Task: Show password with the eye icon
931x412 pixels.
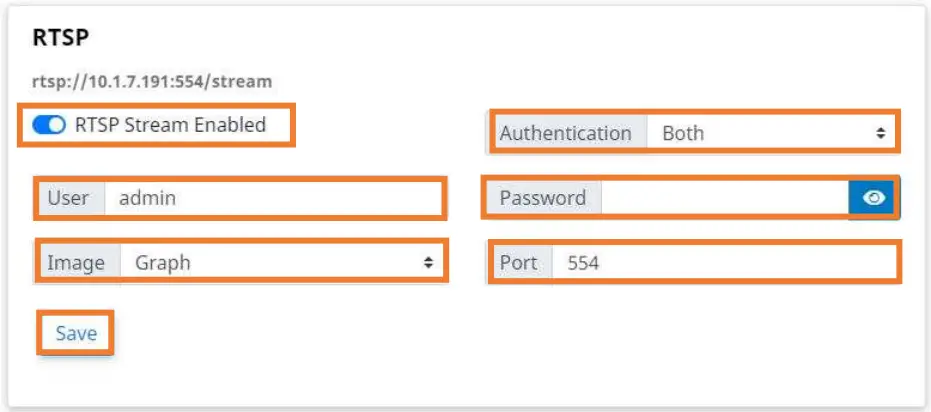Action: point(874,198)
